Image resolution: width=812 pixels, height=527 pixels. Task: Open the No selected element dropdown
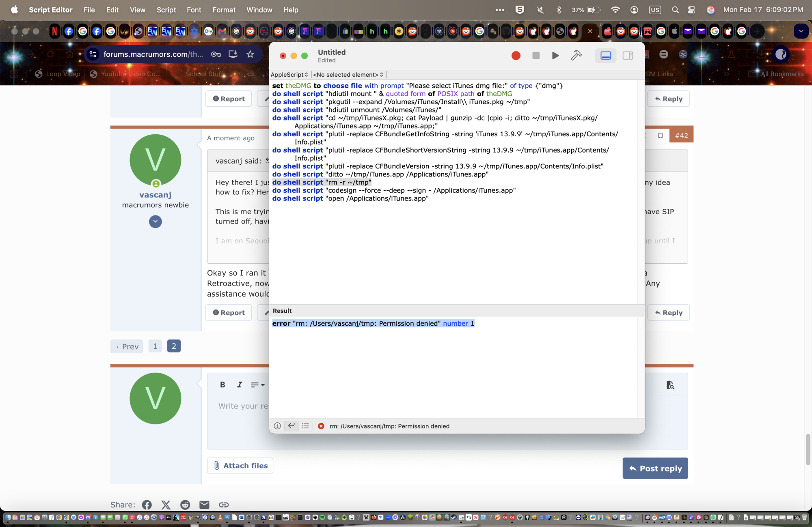348,75
